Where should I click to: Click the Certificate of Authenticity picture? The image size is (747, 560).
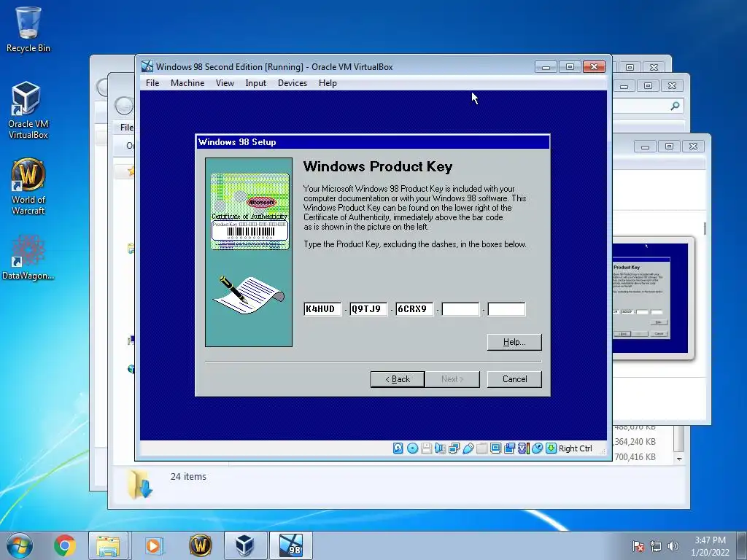click(x=249, y=211)
